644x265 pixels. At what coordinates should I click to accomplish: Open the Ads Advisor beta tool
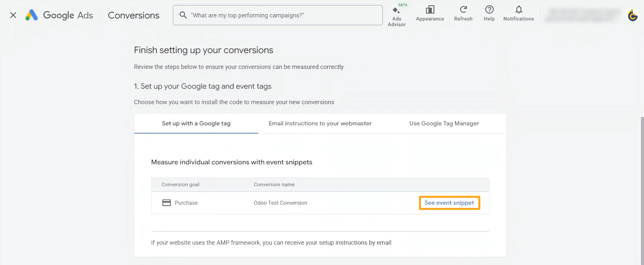(397, 16)
